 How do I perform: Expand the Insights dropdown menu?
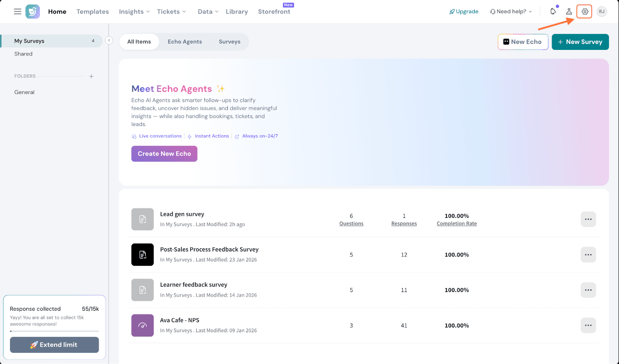(134, 12)
